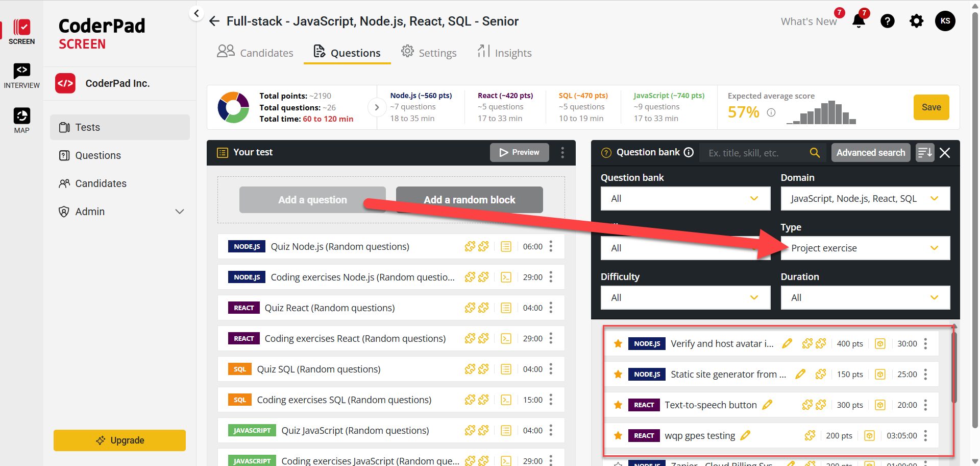
Task: Switch to the Candidates tab
Action: (255, 53)
